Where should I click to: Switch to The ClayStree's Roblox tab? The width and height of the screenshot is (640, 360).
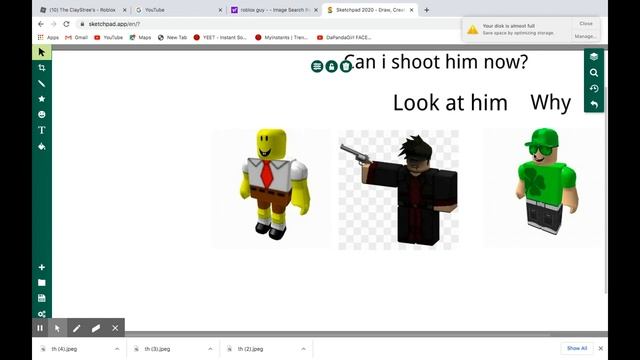pyautogui.click(x=82, y=10)
